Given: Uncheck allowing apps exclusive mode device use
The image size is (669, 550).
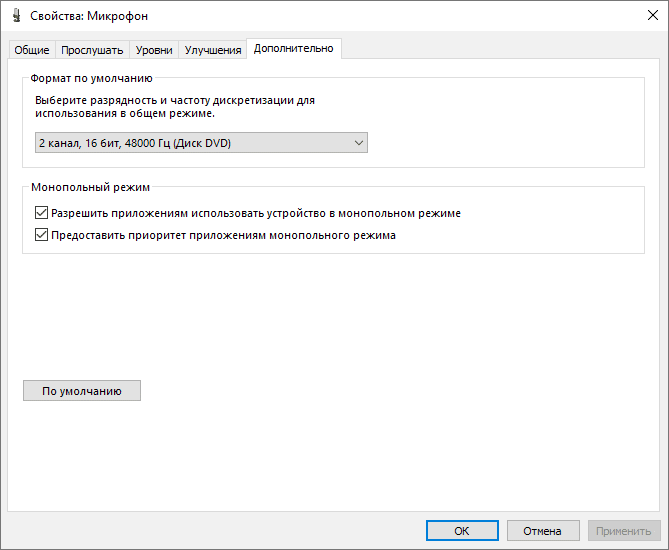Looking at the screenshot, I should 41,213.
